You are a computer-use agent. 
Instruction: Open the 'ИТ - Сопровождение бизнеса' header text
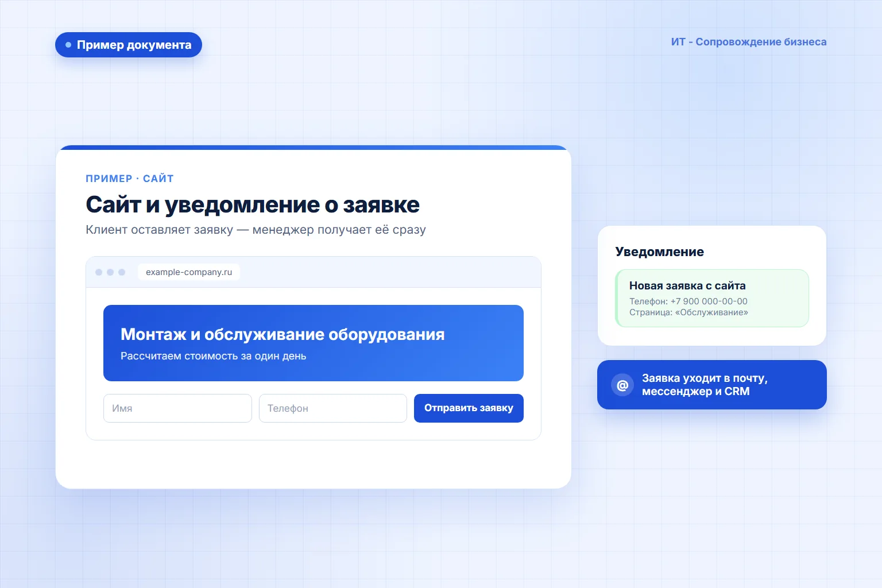pyautogui.click(x=749, y=42)
